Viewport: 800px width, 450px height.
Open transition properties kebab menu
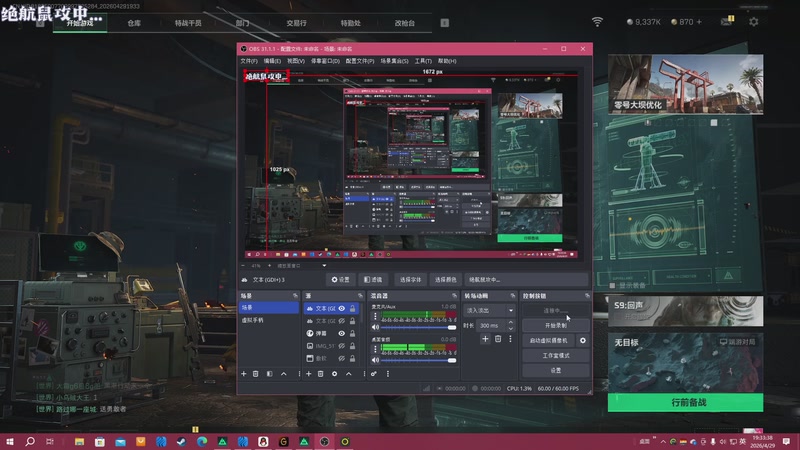pyautogui.click(x=510, y=339)
